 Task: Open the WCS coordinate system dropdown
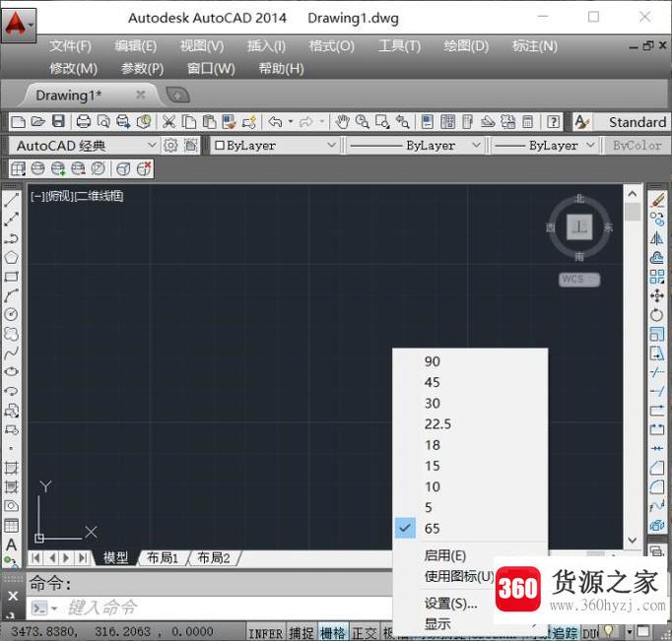coord(579,280)
